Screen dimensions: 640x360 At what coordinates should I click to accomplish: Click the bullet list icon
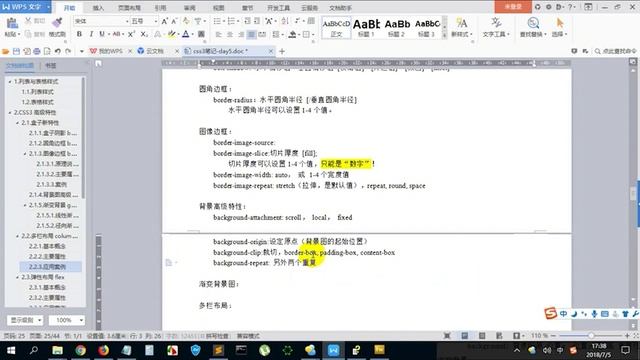(217, 21)
